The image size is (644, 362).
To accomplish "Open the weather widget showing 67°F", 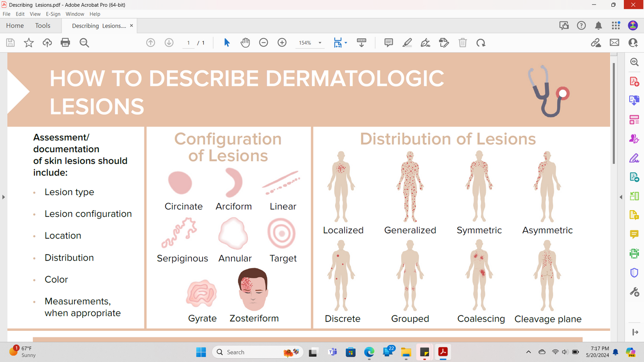I will click(23, 352).
